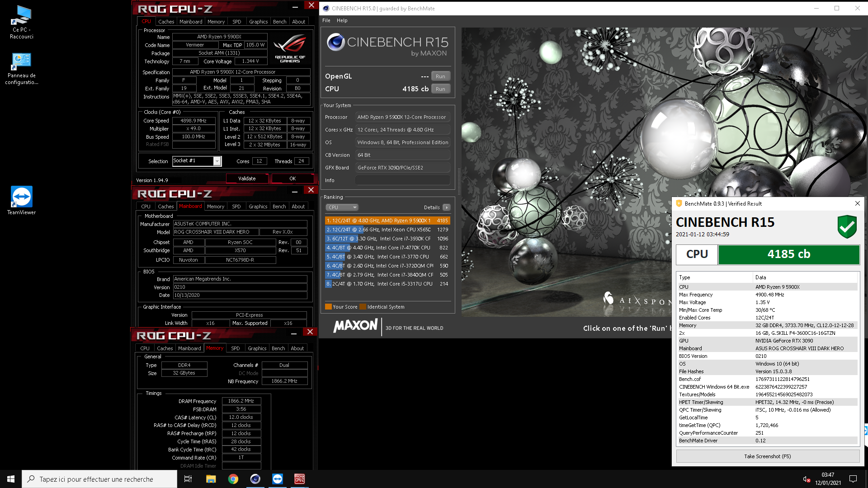
Task: Close the Memory ROG CPU-Z window
Action: [x=310, y=332]
